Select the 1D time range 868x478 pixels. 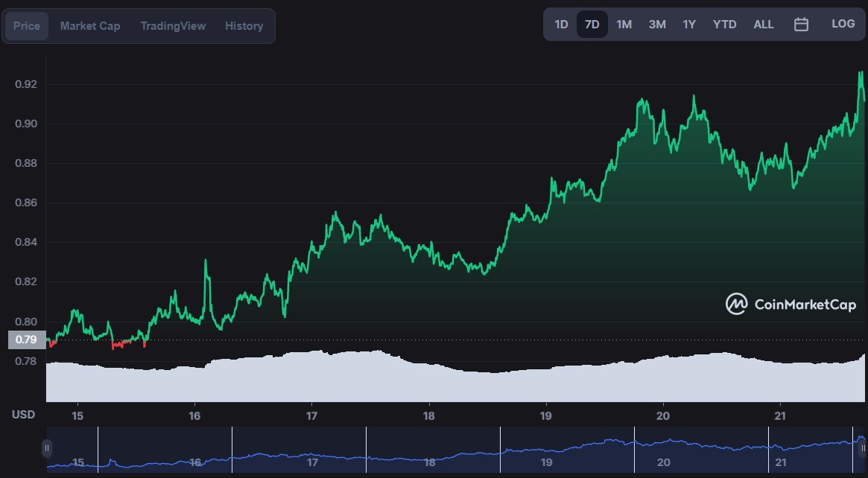click(561, 25)
